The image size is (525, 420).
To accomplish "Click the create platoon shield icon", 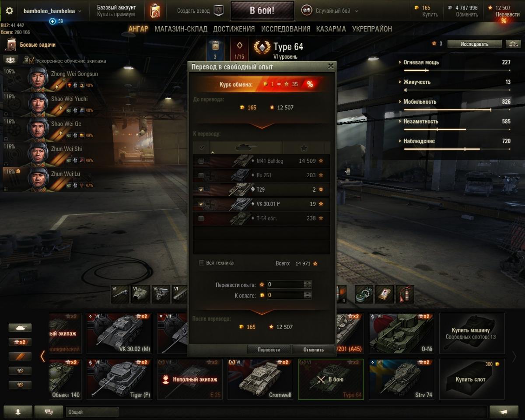I will [219, 10].
